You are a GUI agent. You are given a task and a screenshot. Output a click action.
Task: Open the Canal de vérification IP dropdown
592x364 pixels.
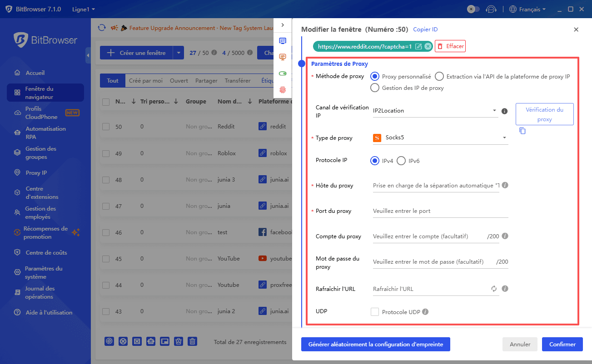click(x=435, y=111)
